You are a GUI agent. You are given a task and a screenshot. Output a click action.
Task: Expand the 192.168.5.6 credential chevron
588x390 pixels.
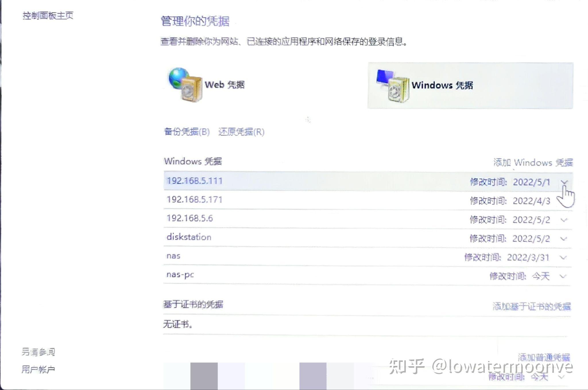tap(564, 220)
